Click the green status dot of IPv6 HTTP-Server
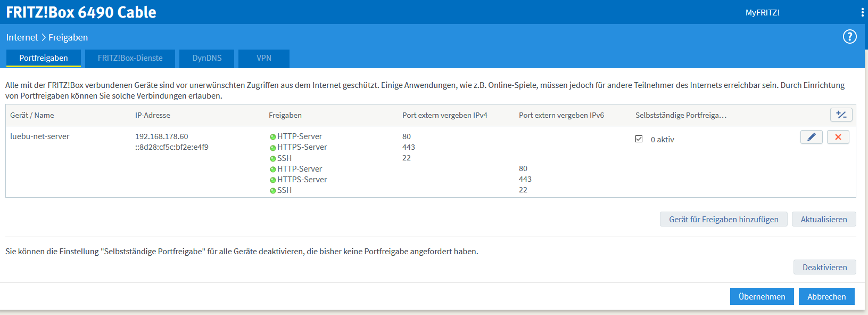Viewport: 868px width, 315px height. [272, 169]
